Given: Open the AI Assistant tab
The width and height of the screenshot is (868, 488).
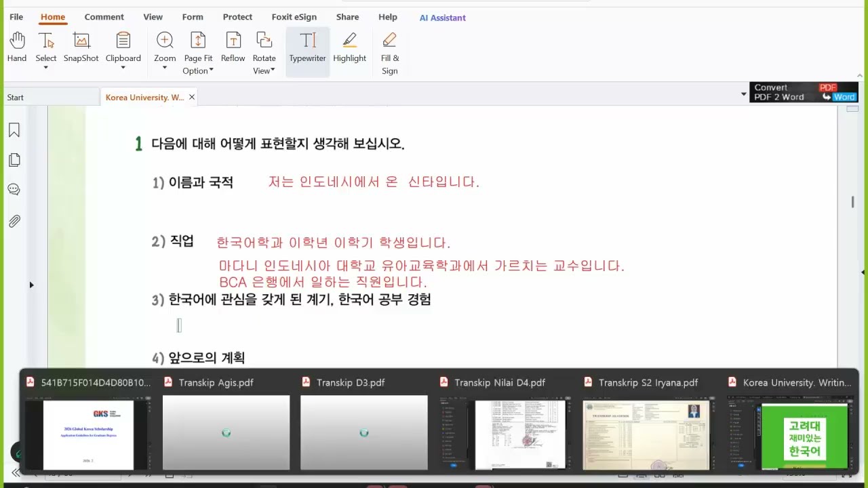Looking at the screenshot, I should click(442, 18).
